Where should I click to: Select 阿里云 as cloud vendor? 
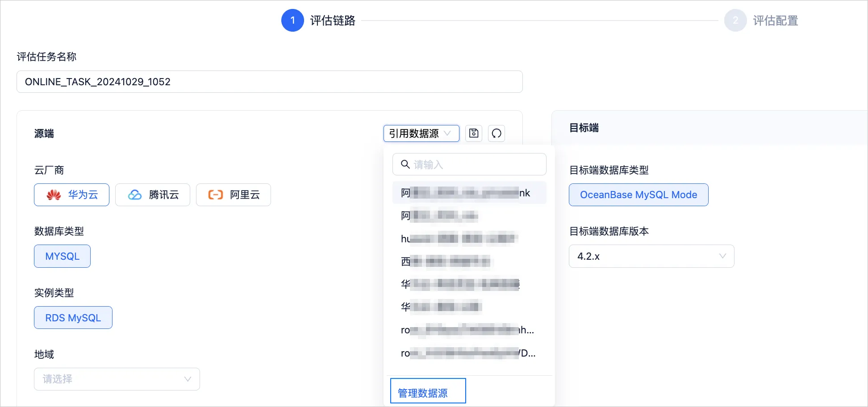click(x=234, y=195)
